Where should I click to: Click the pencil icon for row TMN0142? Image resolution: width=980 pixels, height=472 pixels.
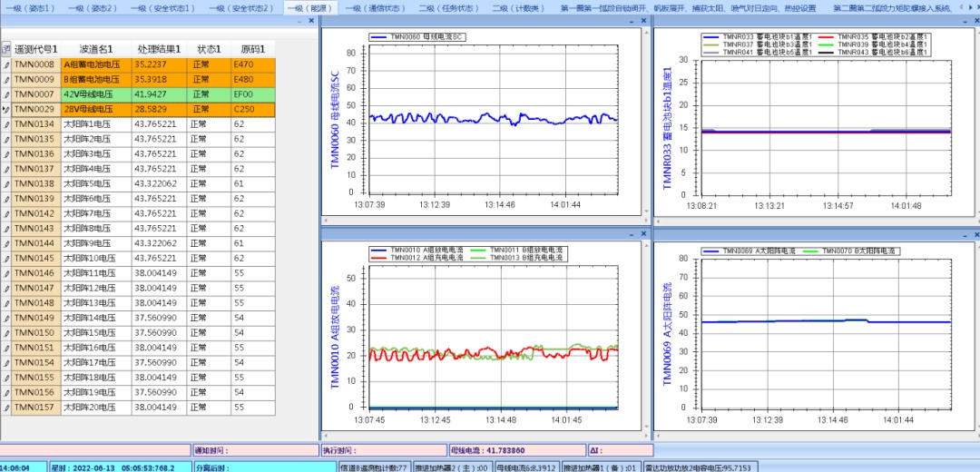pyautogui.click(x=5, y=213)
